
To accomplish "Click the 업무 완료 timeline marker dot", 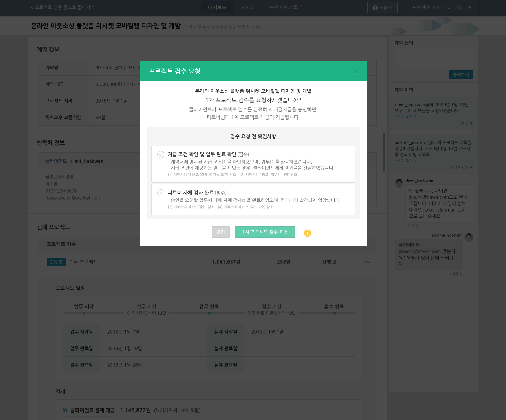I will click(209, 313).
